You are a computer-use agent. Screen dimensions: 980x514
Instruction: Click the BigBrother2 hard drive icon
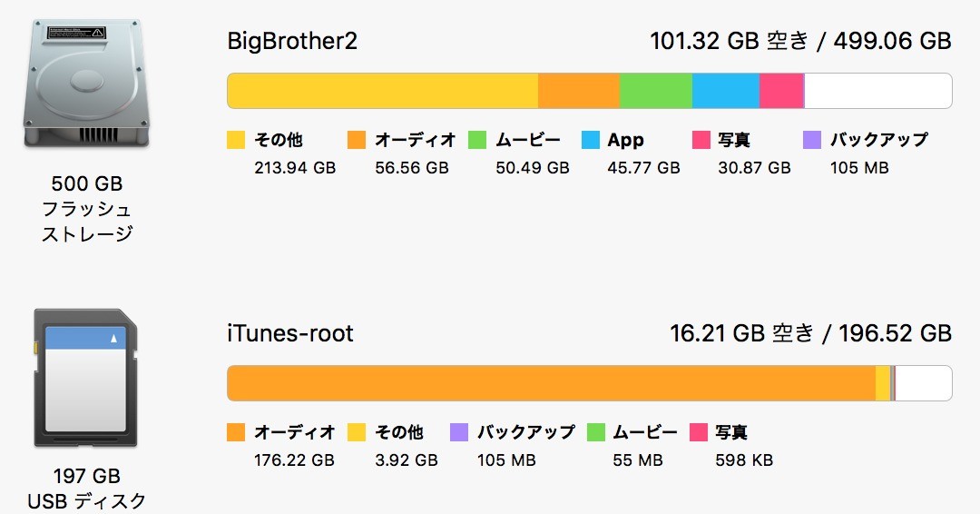(86, 84)
